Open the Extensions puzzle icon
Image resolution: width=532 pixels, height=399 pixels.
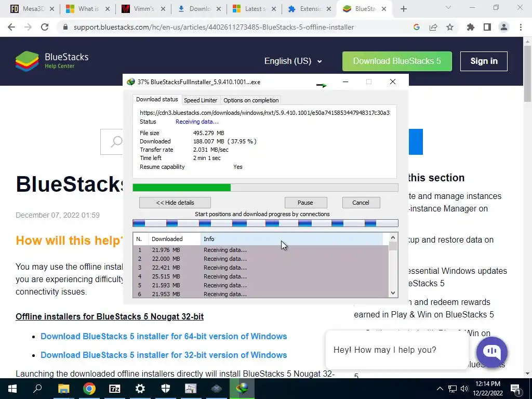(x=470, y=27)
